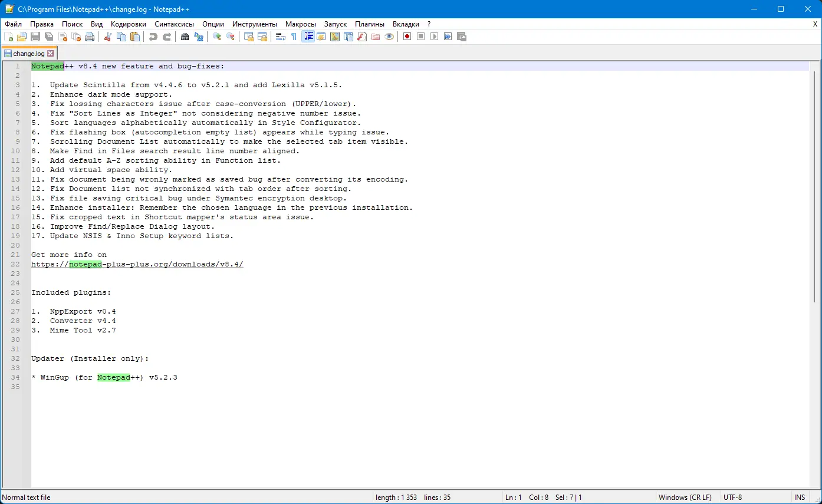Open the Макросы menu
This screenshot has width=822, height=504.
[x=301, y=24]
